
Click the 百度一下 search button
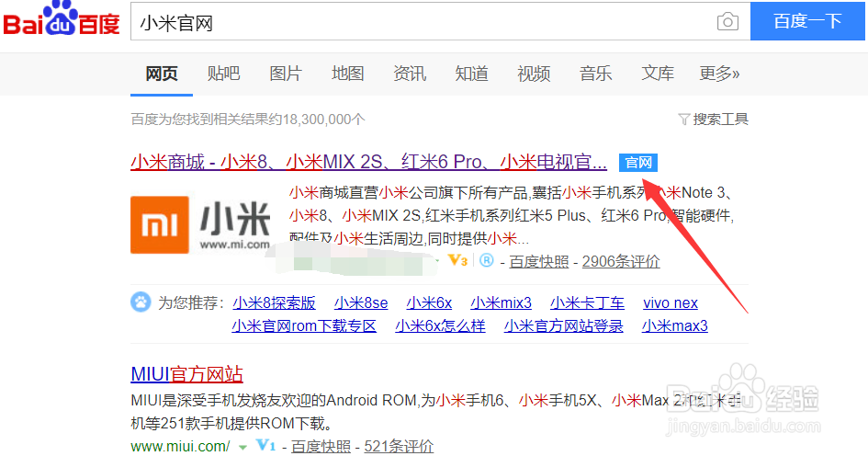[x=807, y=21]
